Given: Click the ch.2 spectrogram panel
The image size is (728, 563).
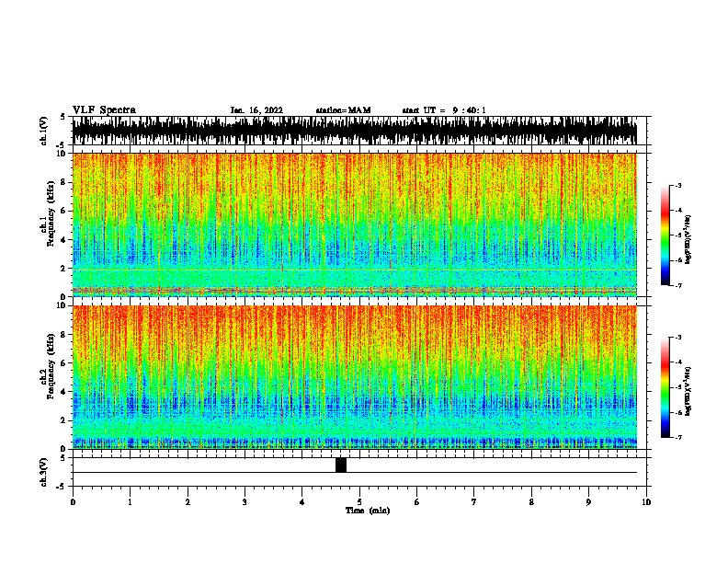Looking at the screenshot, I should click(x=355, y=377).
